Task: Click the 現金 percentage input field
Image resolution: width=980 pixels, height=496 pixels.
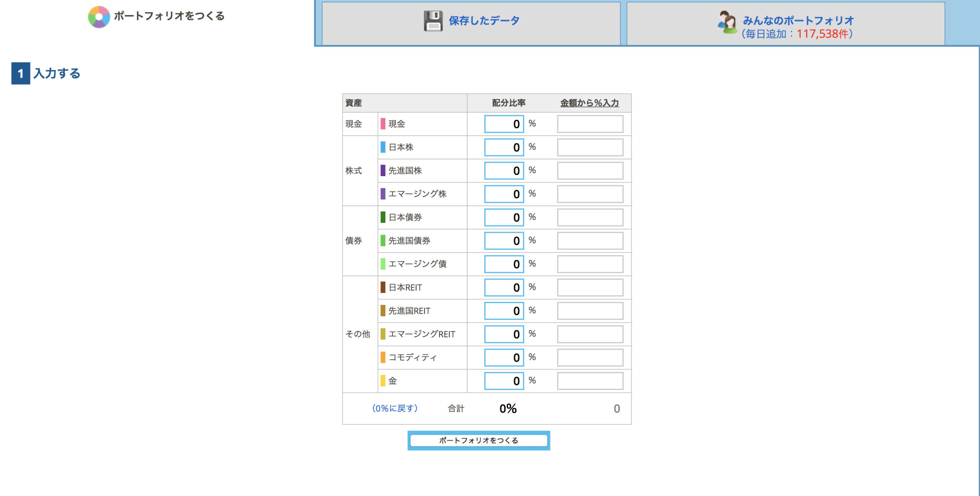Action: (x=504, y=124)
